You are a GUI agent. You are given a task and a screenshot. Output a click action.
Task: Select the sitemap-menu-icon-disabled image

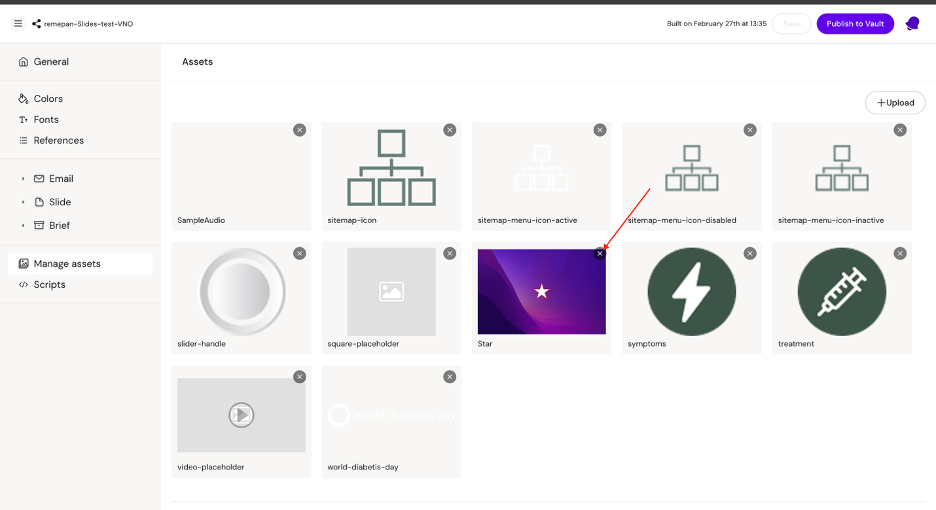point(692,168)
